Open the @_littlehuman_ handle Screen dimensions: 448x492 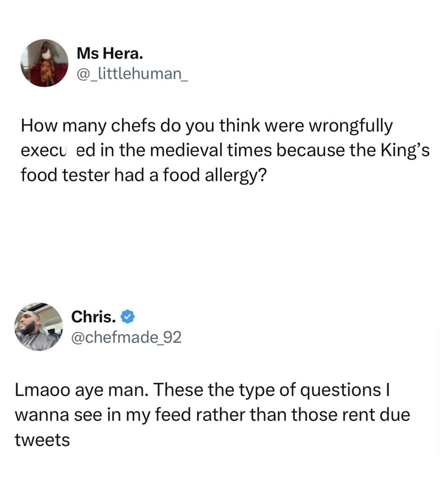point(132,74)
